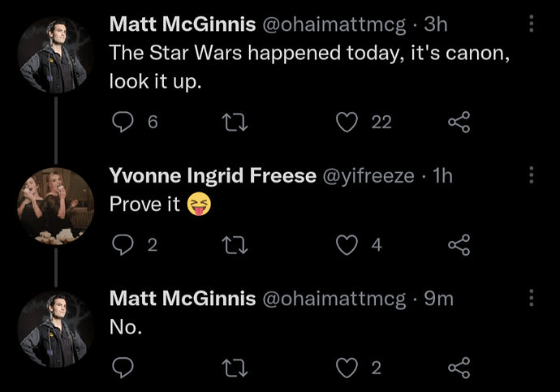The width and height of the screenshot is (560, 392).
Task: Open more options for Star Wars tweet
Action: tap(532, 24)
